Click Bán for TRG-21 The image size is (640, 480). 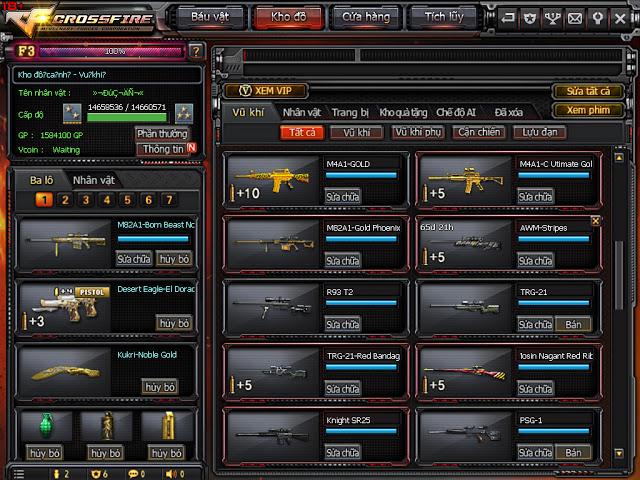point(573,324)
